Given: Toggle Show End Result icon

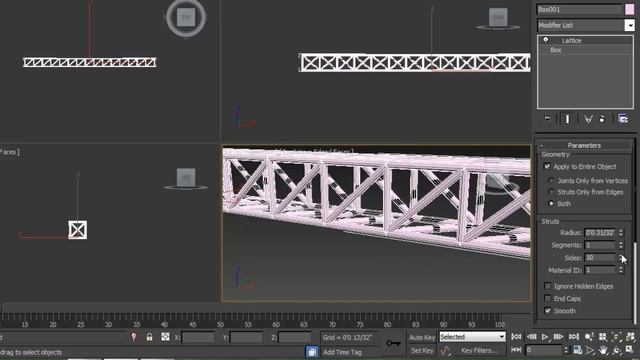Looking at the screenshot, I should pyautogui.click(x=567, y=119).
